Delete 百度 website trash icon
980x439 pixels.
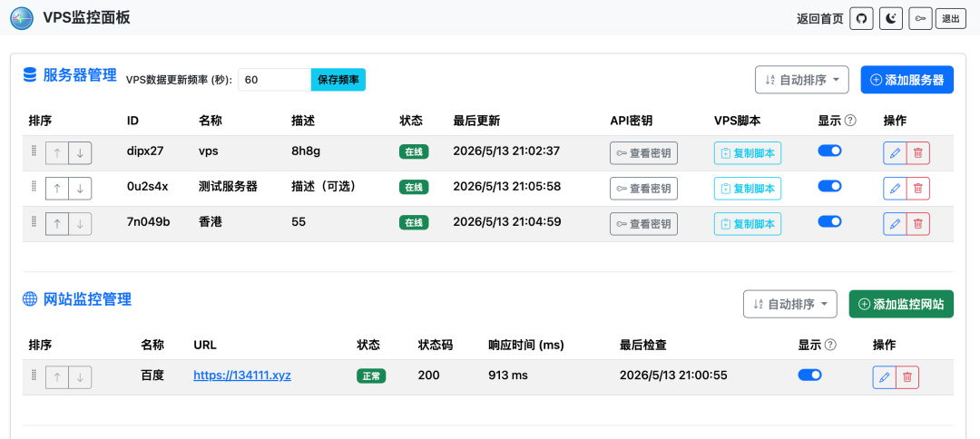point(907,377)
